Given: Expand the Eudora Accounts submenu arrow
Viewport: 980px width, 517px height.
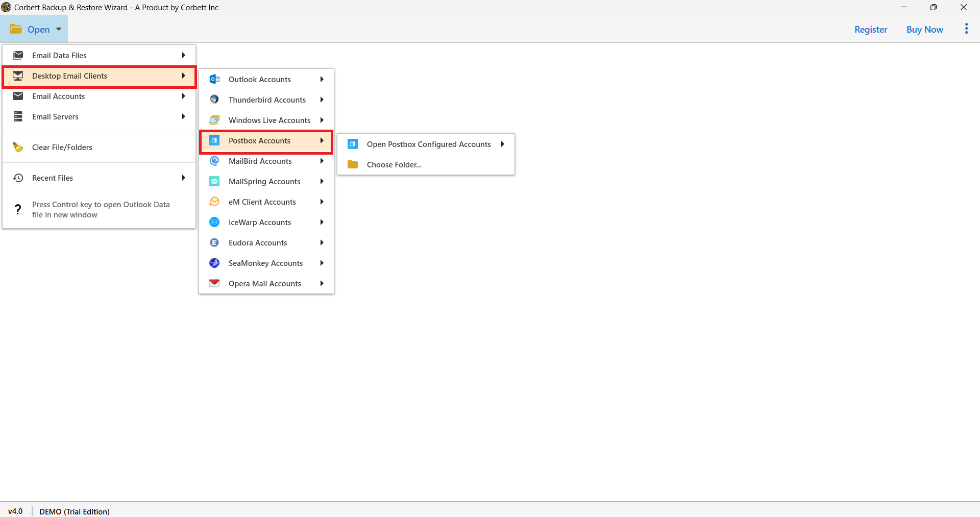Looking at the screenshot, I should click(x=322, y=242).
